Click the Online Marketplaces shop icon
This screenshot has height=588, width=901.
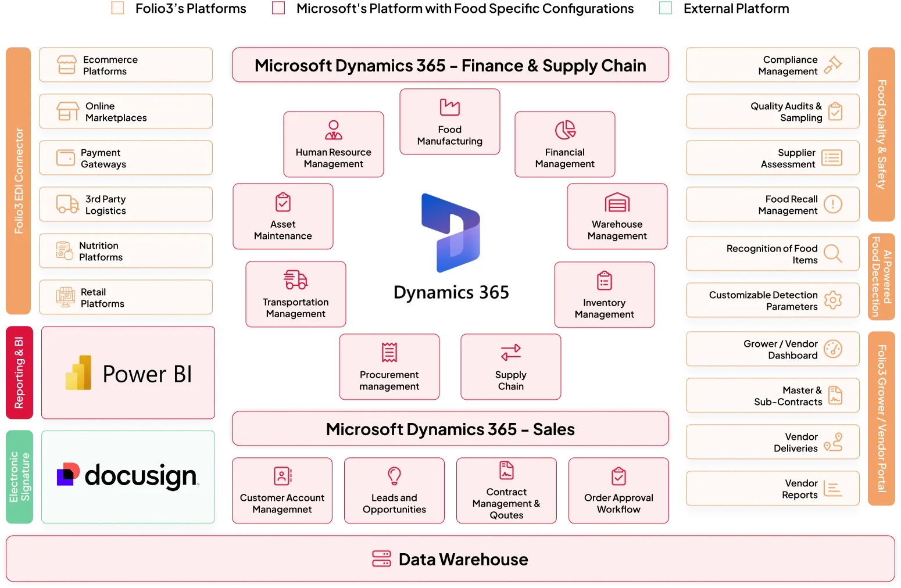click(68, 112)
